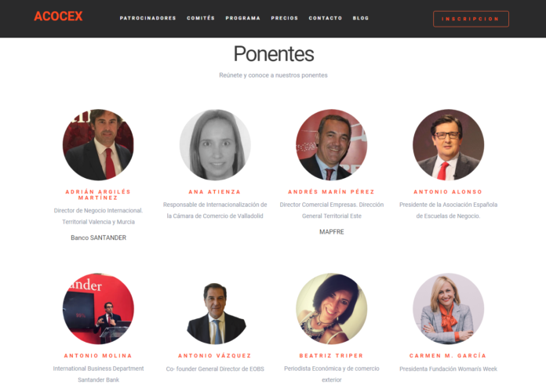Click the Andrés Marín Pérez photo

coord(332,145)
